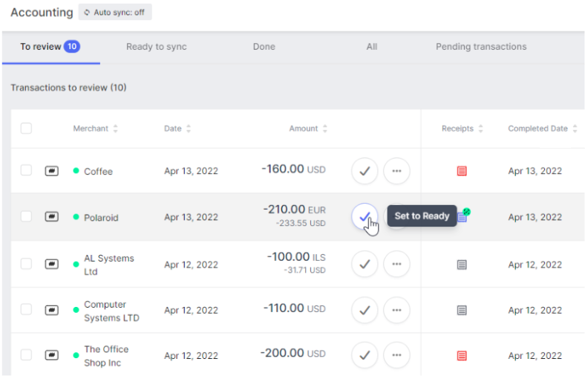Sort transactions by Date column
The width and height of the screenshot is (588, 379).
click(177, 129)
